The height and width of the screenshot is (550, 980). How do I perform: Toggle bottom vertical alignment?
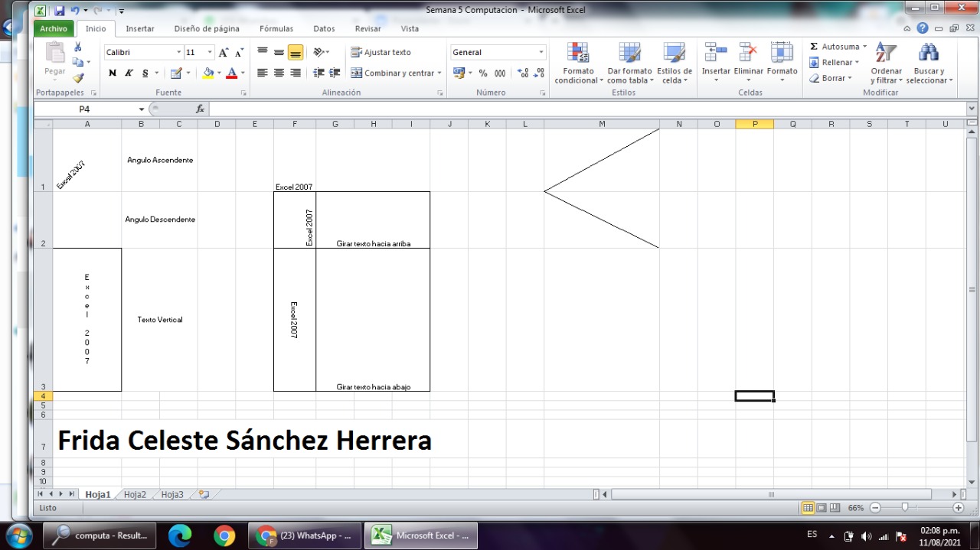point(296,53)
